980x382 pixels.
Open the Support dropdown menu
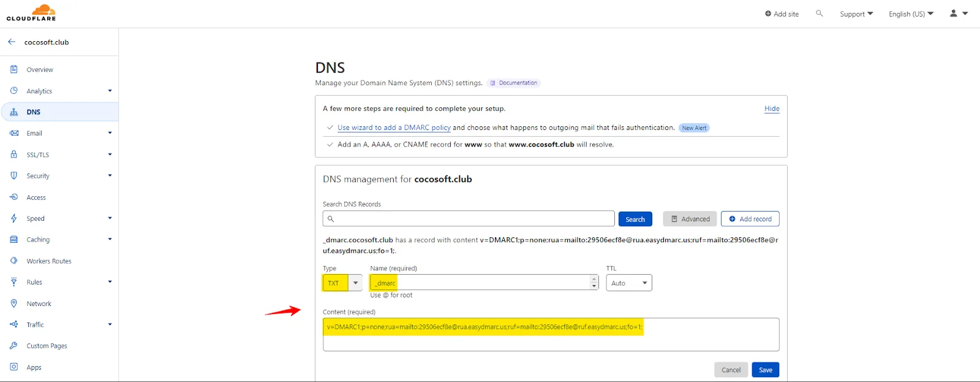[856, 13]
